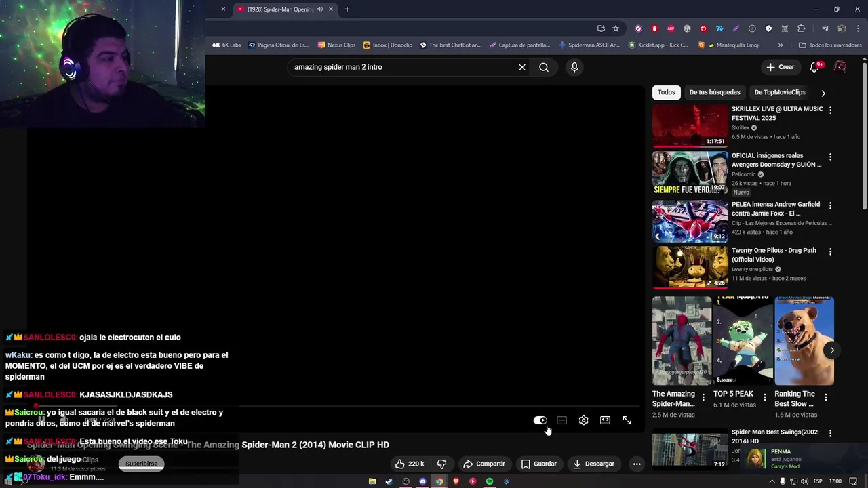The height and width of the screenshot is (488, 868).
Task: Bookmark this page with star icon
Action: [616, 28]
